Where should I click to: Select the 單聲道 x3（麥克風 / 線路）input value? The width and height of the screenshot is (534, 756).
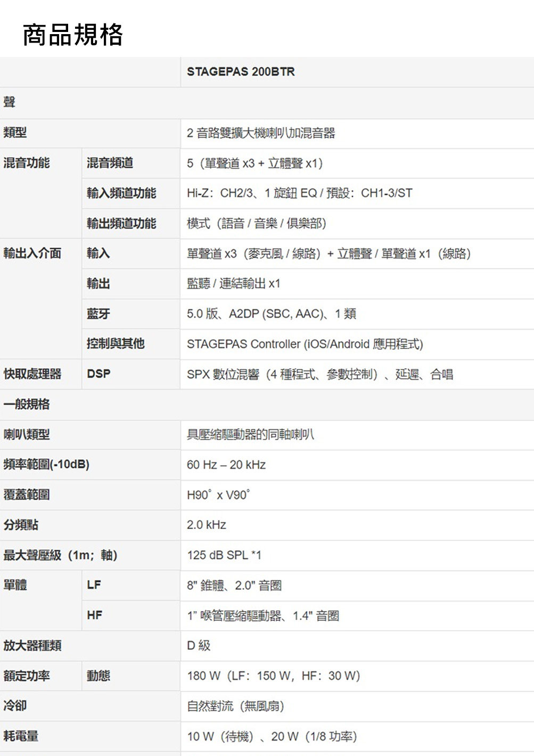coord(329,254)
